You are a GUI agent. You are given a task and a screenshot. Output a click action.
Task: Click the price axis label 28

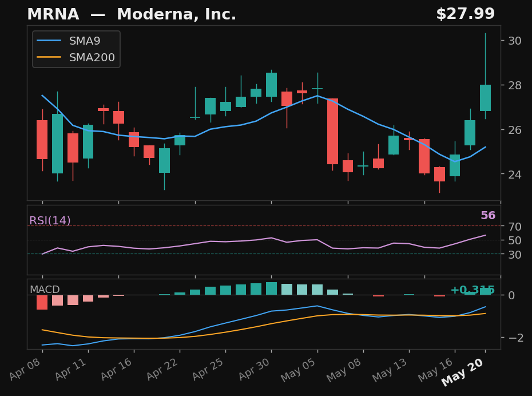pos(515,85)
